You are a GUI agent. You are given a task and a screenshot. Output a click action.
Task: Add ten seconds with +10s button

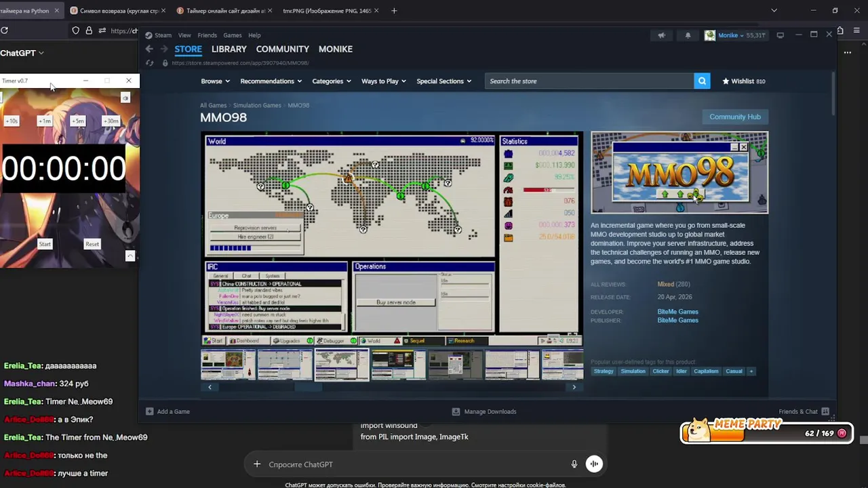pyautogui.click(x=12, y=121)
